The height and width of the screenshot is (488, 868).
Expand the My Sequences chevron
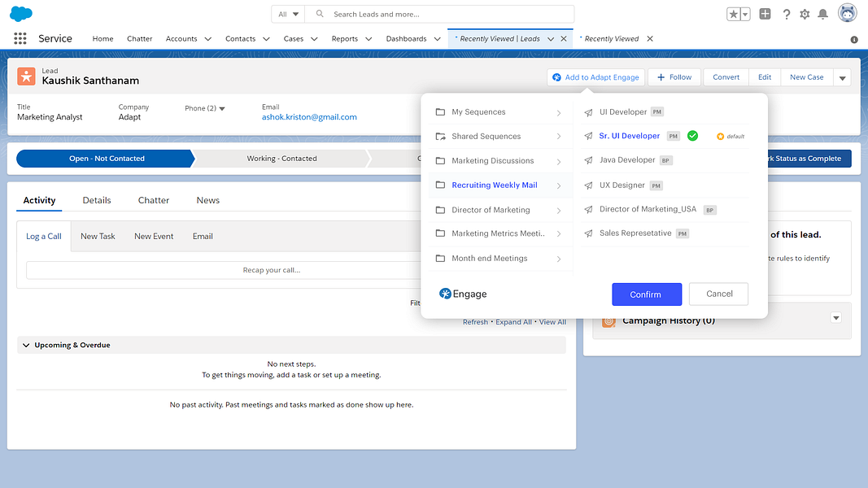(559, 112)
